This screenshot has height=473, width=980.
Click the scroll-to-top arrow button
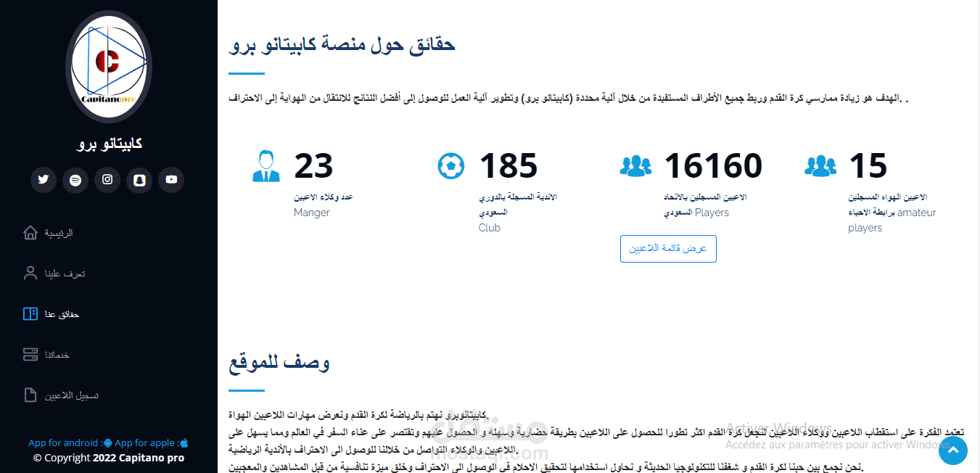953,451
